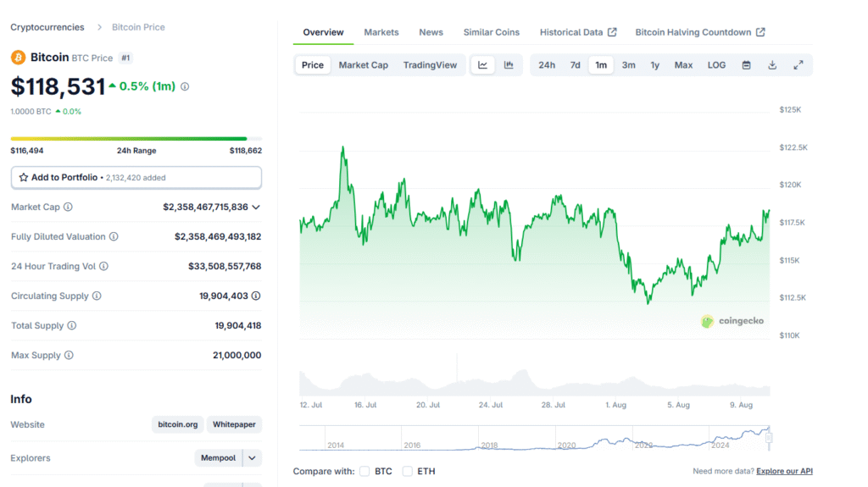Click external link icon on Historical Data
Screen dimensions: 868x487
click(x=612, y=32)
